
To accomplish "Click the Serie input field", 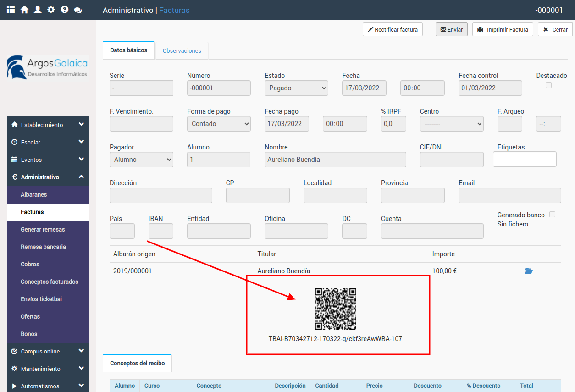I will pos(141,88).
